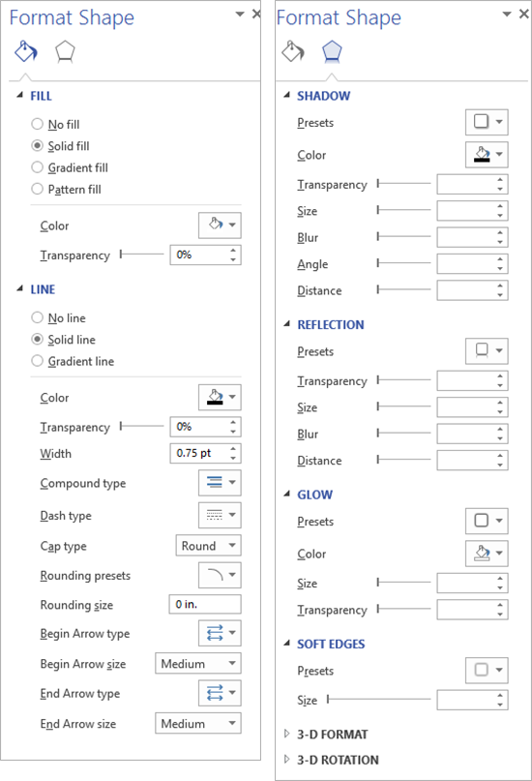Open the Shadow Presets dropdown
532x781 pixels.
click(x=487, y=122)
